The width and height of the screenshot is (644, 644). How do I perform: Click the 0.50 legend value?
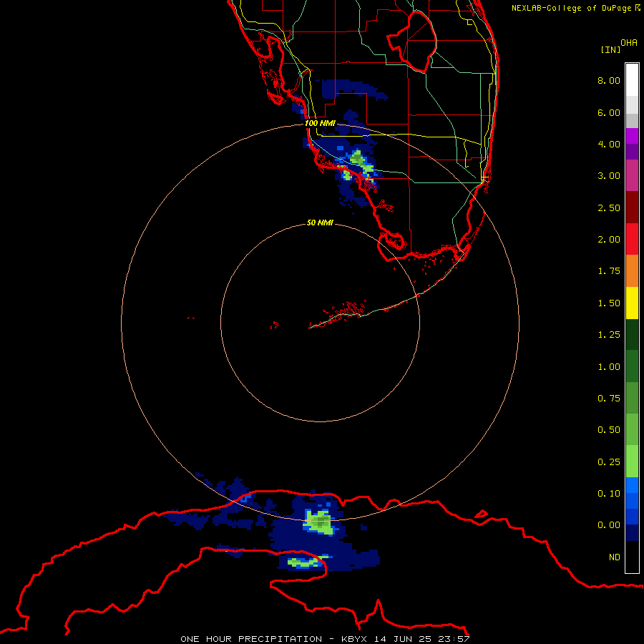coord(609,430)
